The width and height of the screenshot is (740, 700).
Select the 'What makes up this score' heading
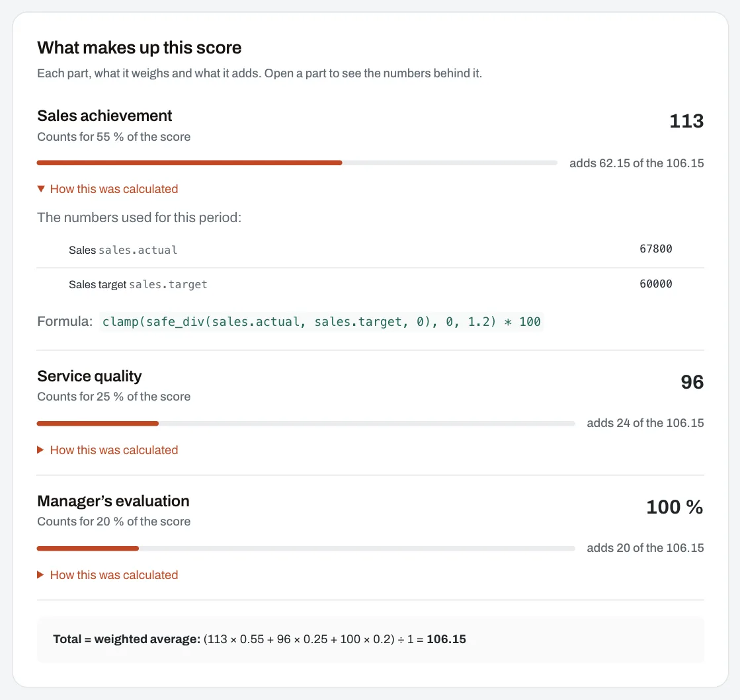[140, 48]
